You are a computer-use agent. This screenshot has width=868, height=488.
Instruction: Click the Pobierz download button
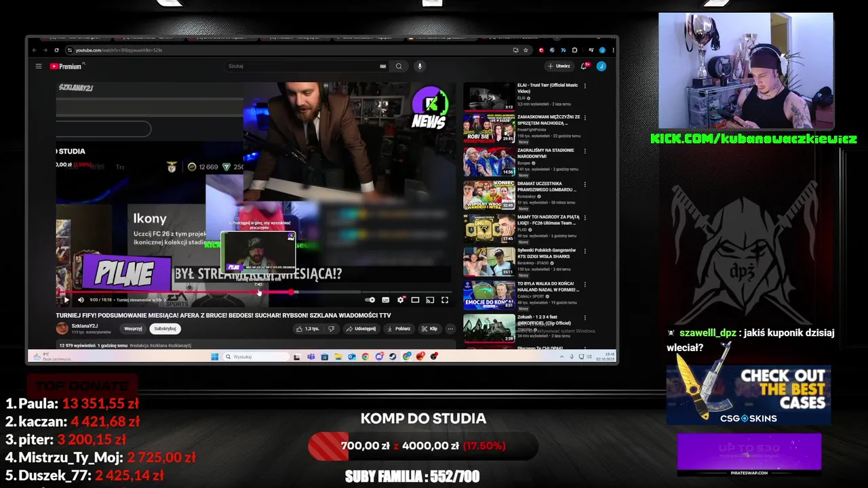click(x=399, y=329)
